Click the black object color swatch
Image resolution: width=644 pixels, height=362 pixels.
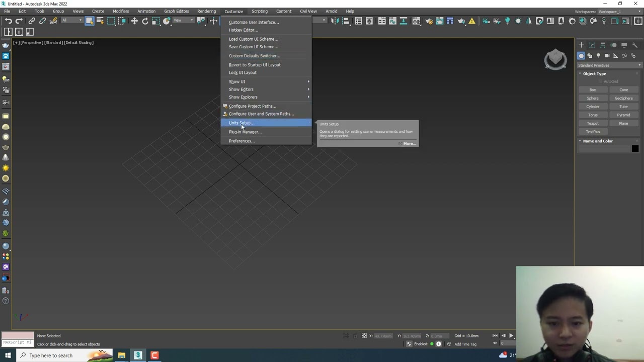coord(635,148)
